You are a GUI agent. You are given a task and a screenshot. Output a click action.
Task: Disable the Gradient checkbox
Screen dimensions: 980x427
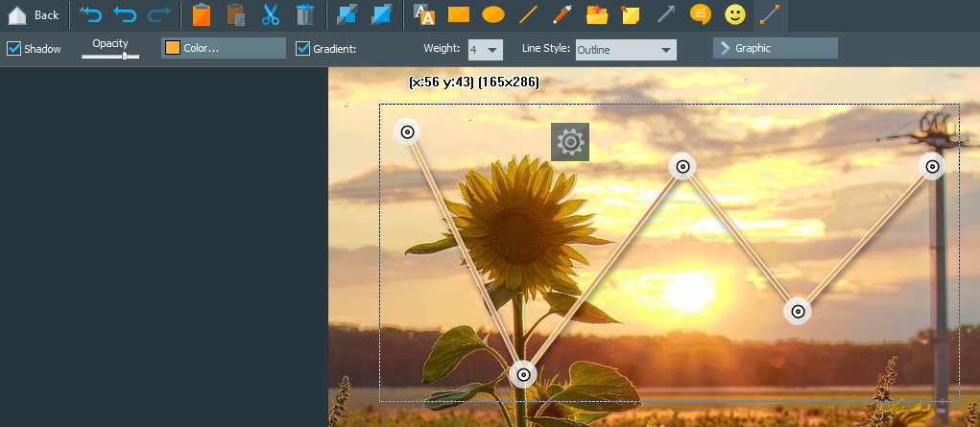click(303, 48)
